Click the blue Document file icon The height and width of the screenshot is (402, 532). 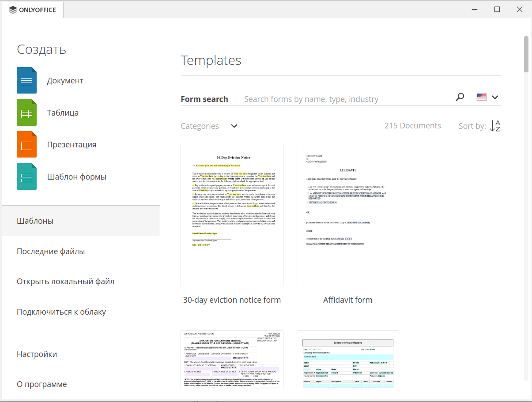pyautogui.click(x=26, y=80)
